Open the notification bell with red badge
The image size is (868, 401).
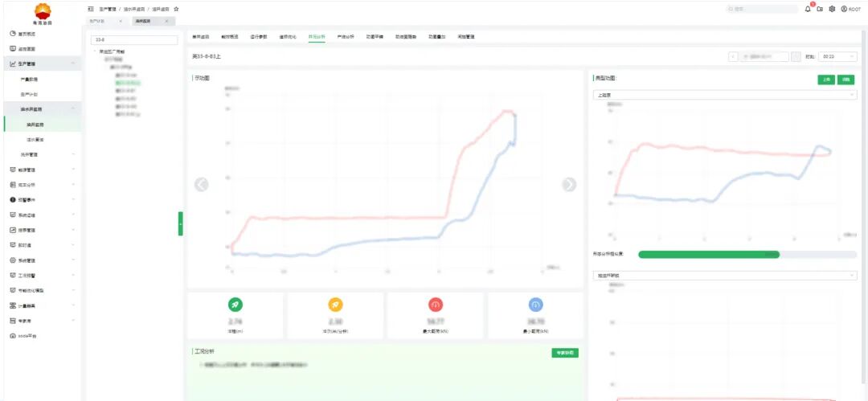809,9
